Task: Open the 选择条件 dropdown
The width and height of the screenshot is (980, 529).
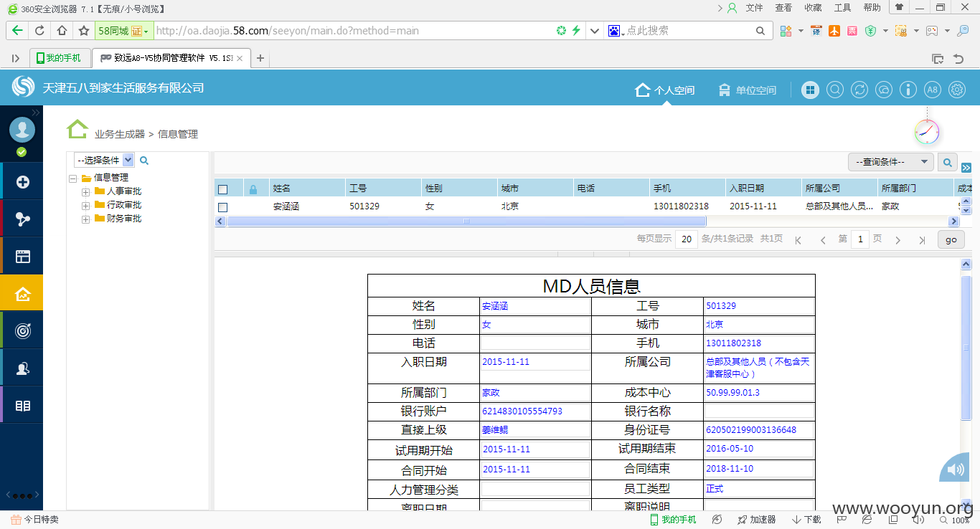Action: (104, 160)
